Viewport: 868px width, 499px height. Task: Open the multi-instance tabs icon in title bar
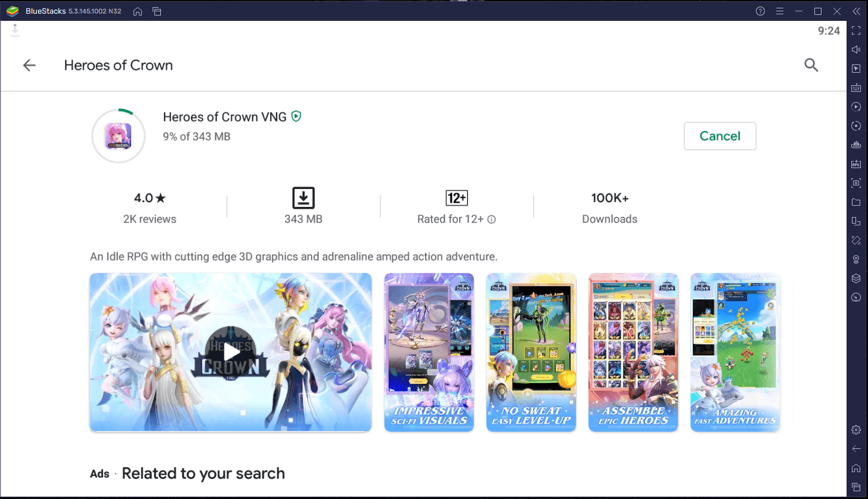point(157,11)
